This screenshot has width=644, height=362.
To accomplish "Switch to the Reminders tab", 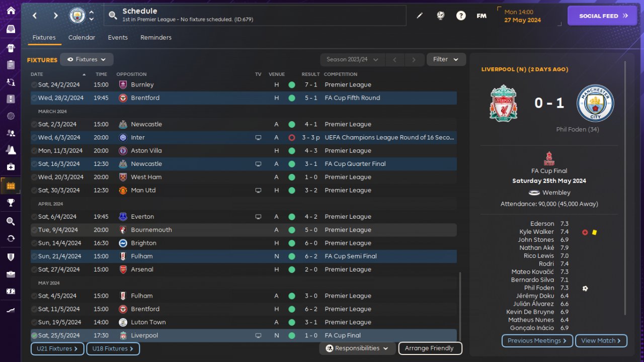I will 156,38.
